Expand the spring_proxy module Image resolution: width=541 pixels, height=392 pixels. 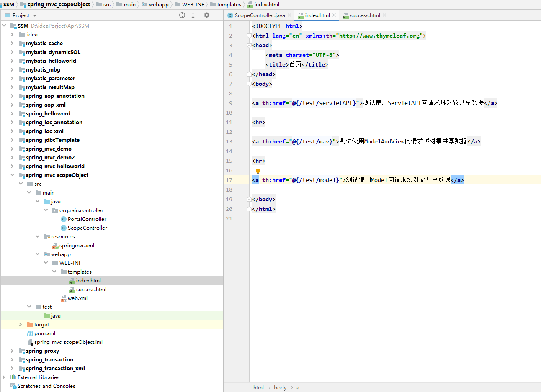pos(12,351)
